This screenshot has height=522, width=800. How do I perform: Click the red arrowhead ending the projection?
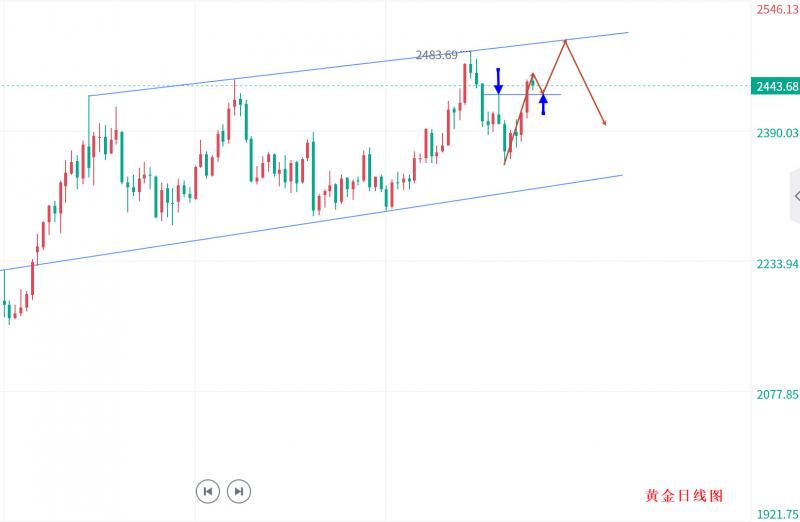(x=604, y=122)
